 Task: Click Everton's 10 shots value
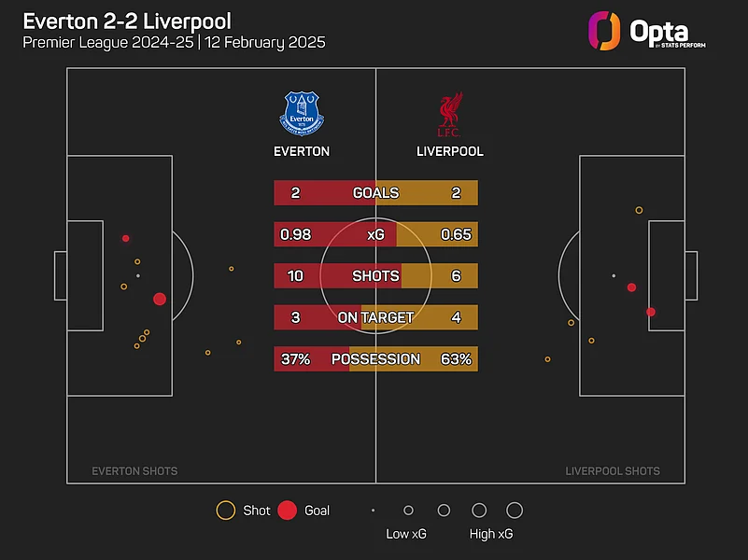click(x=295, y=276)
